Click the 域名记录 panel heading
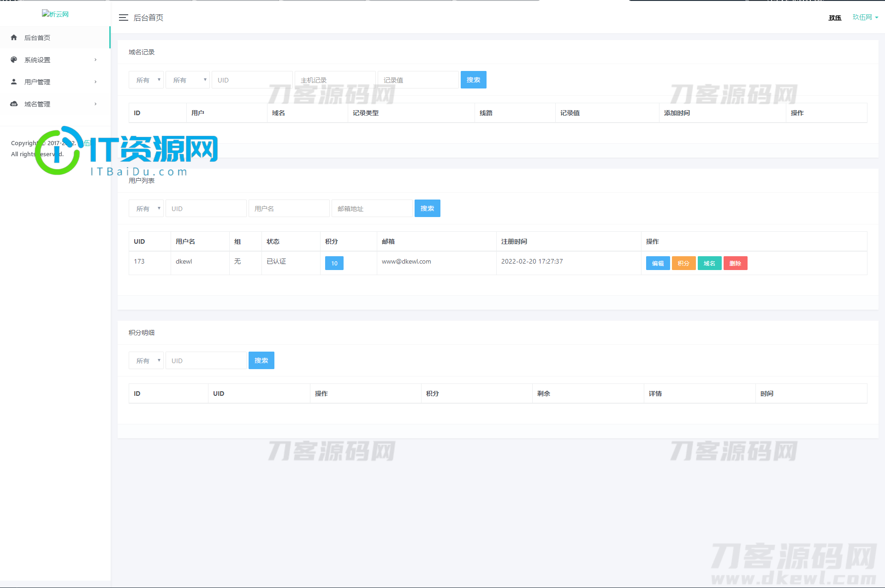The image size is (885, 588). pos(142,52)
